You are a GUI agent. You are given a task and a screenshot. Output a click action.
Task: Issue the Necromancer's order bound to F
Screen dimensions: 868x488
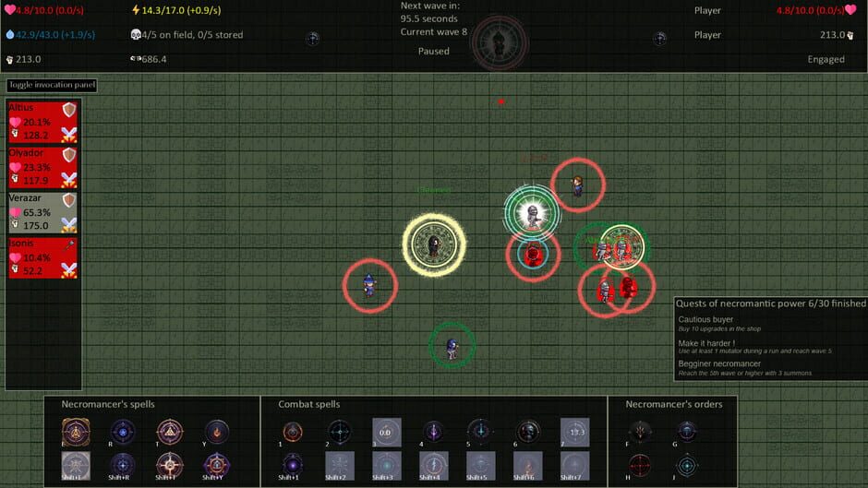click(x=640, y=431)
